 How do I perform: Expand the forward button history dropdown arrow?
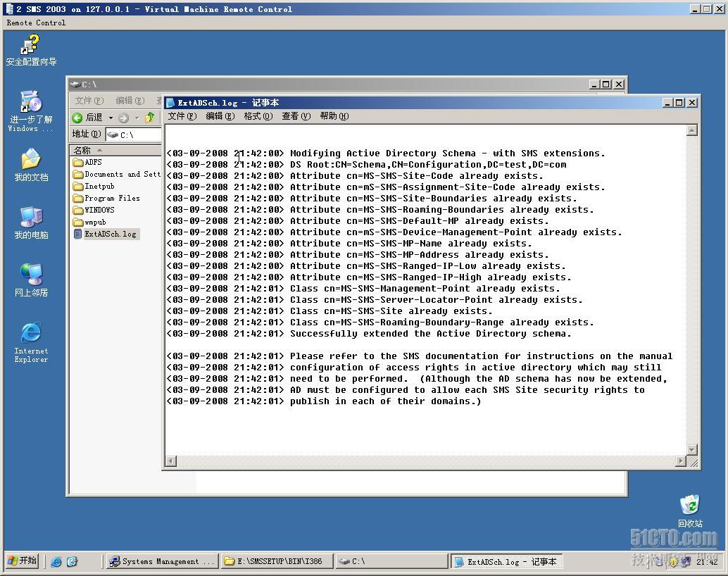137,118
